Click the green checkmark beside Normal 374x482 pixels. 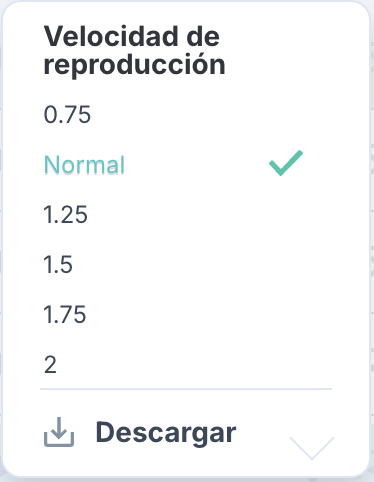click(x=286, y=163)
